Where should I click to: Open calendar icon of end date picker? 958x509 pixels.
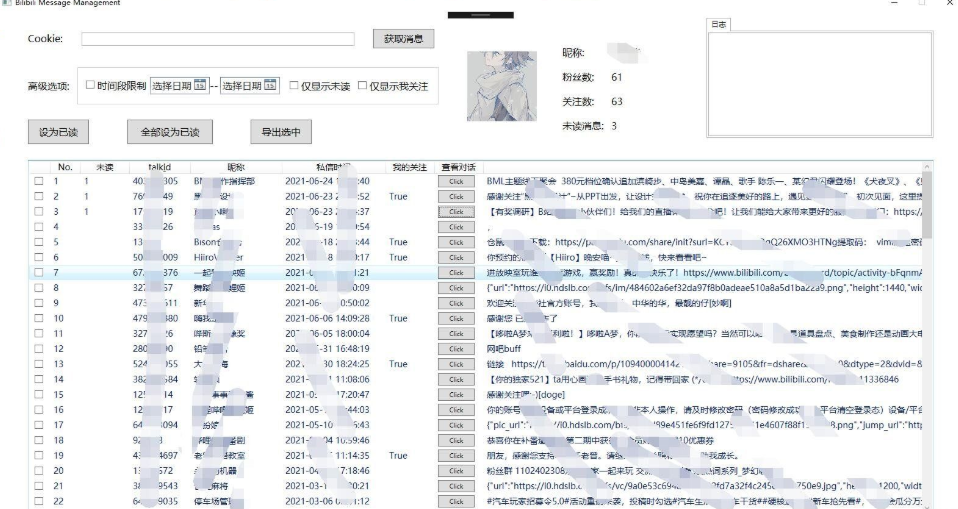click(x=270, y=86)
